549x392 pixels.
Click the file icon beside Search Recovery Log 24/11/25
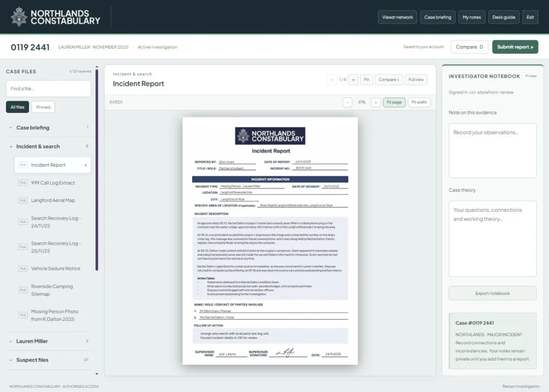23,222
